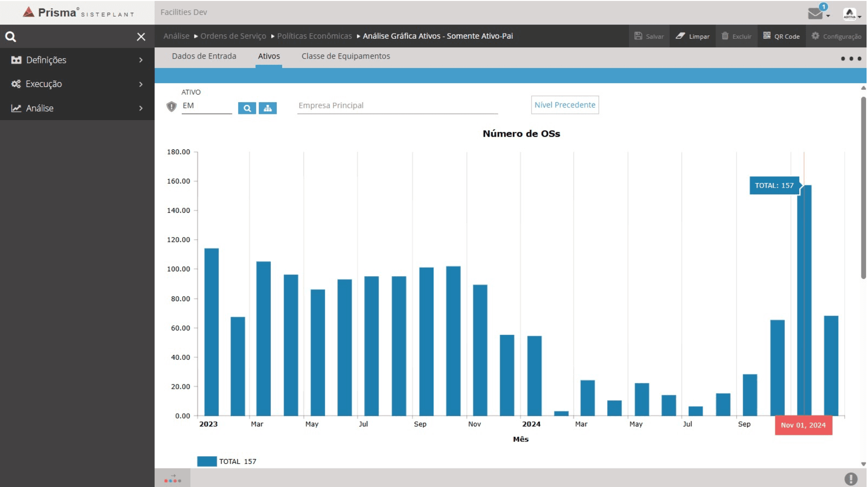Viewport: 868px width, 487px height.
Task: Search asset with blue magnifier button
Action: click(247, 108)
